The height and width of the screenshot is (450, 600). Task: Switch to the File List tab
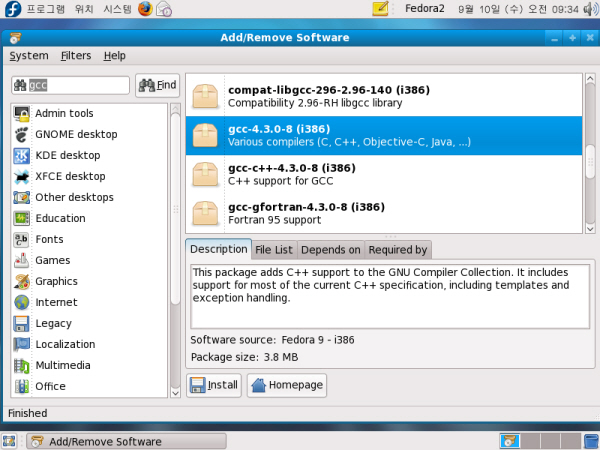click(274, 250)
